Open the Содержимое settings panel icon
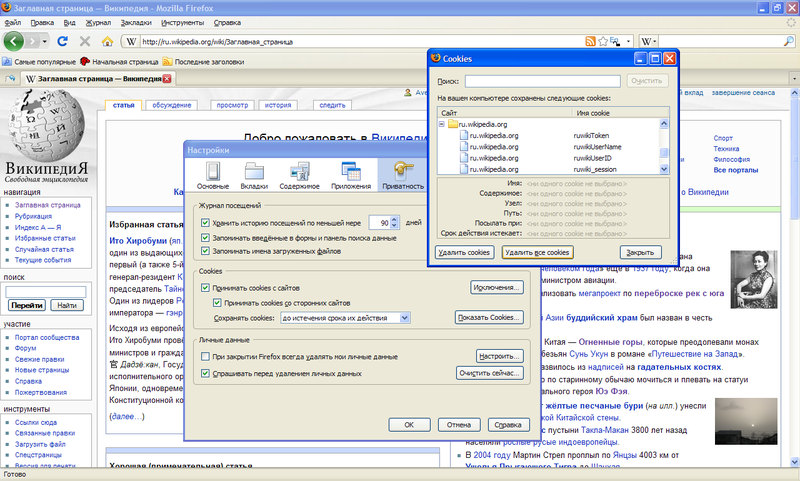The height and width of the screenshot is (481, 800). click(x=299, y=175)
